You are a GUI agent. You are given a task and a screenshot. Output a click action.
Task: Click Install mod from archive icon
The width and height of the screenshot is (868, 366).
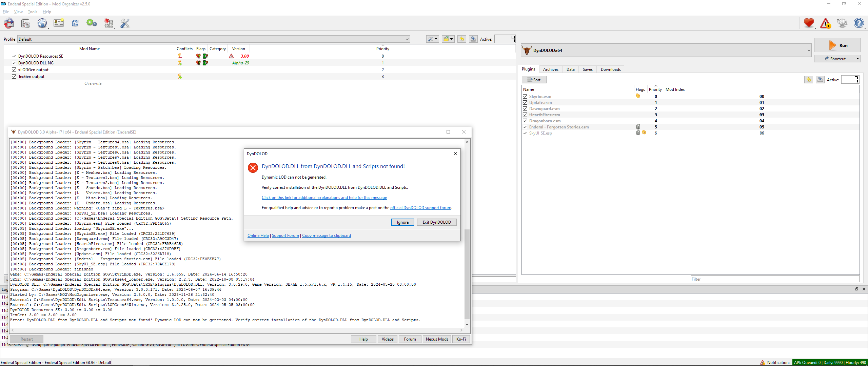(25, 23)
